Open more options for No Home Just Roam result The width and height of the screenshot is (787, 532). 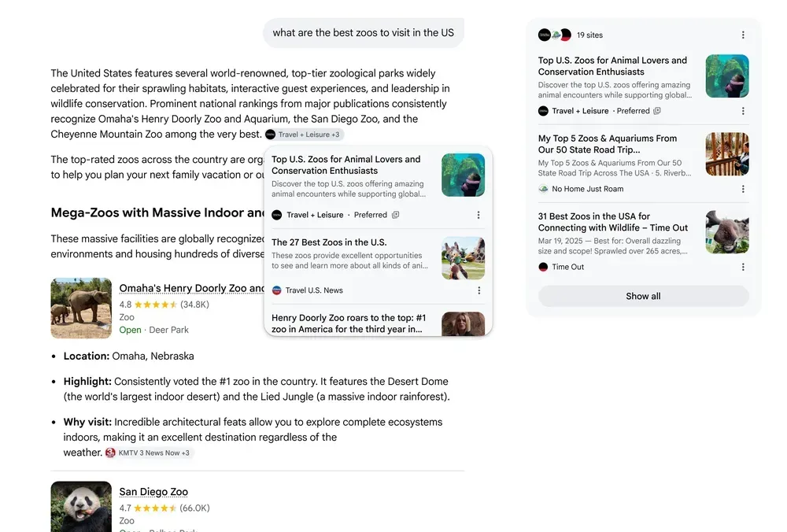743,189
